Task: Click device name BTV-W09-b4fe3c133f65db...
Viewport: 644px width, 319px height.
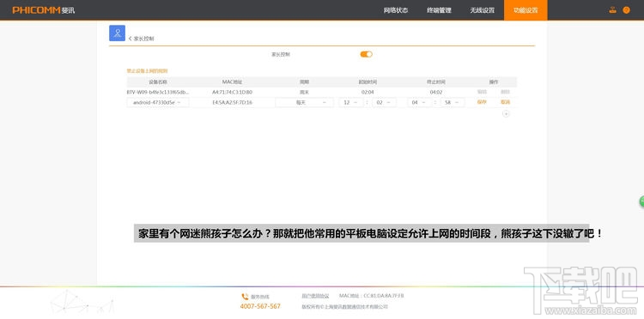Action: click(x=158, y=93)
